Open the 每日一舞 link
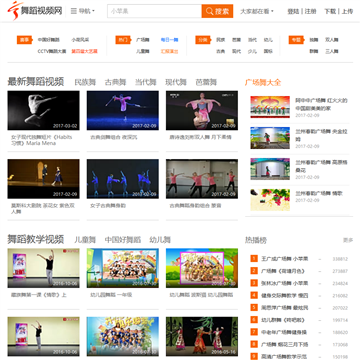The image size is (360, 360). [169, 40]
